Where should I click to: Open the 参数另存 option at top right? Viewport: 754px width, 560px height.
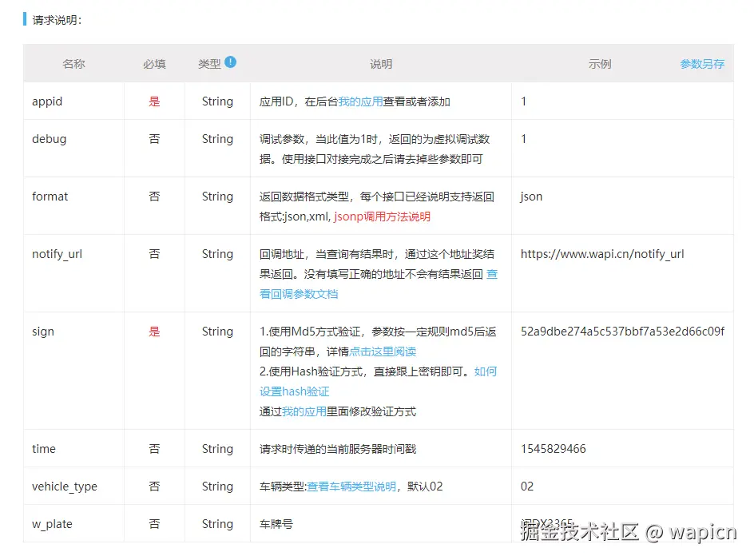(702, 63)
